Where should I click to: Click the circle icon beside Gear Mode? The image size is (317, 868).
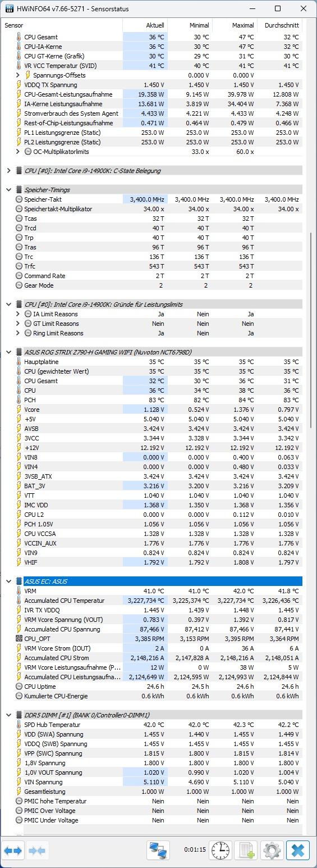(19, 285)
